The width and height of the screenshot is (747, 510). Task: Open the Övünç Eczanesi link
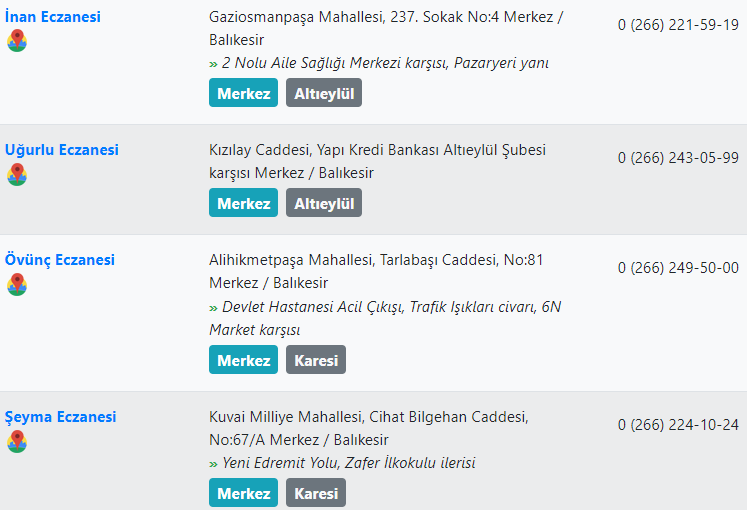click(60, 260)
